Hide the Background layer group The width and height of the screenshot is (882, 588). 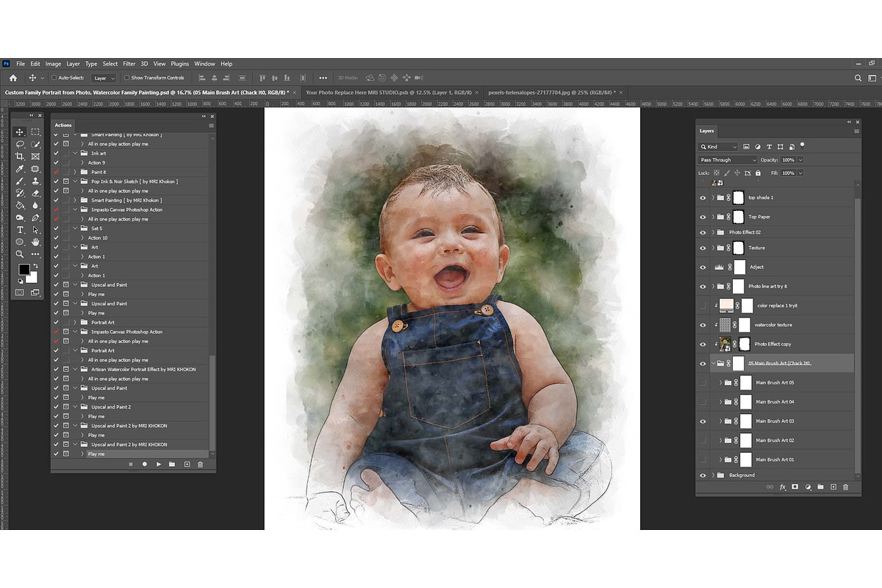(703, 475)
